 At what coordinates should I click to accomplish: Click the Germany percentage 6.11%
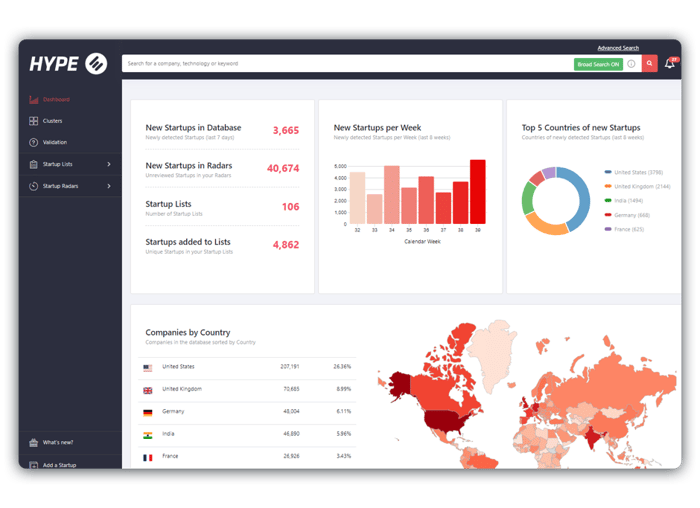344,411
